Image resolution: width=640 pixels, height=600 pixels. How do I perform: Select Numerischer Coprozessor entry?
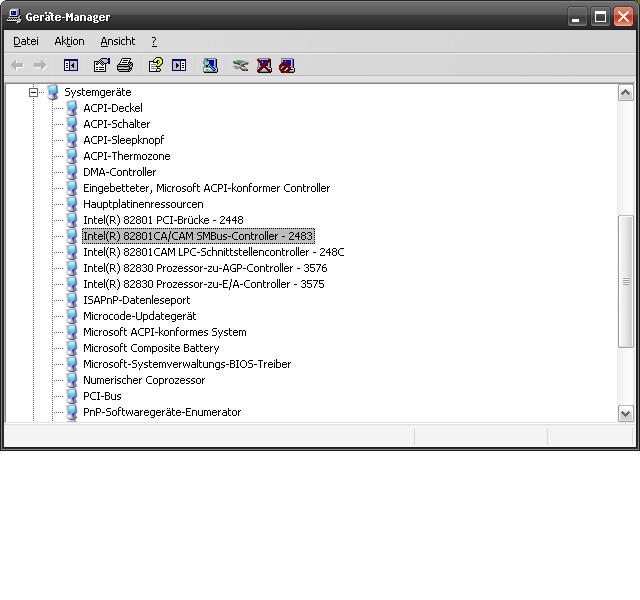click(x=144, y=380)
